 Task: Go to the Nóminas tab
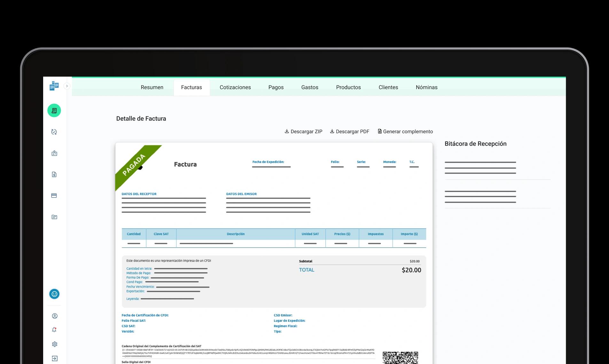click(x=426, y=87)
